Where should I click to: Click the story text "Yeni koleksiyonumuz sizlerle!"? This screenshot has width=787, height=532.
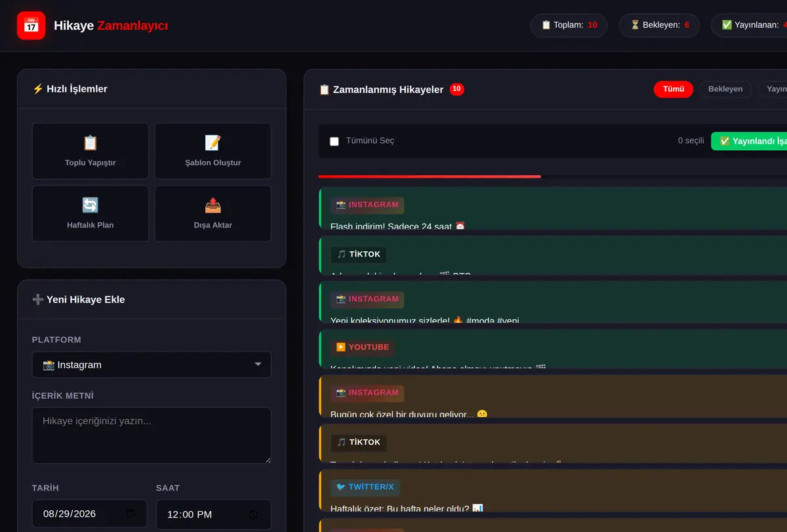(424, 320)
